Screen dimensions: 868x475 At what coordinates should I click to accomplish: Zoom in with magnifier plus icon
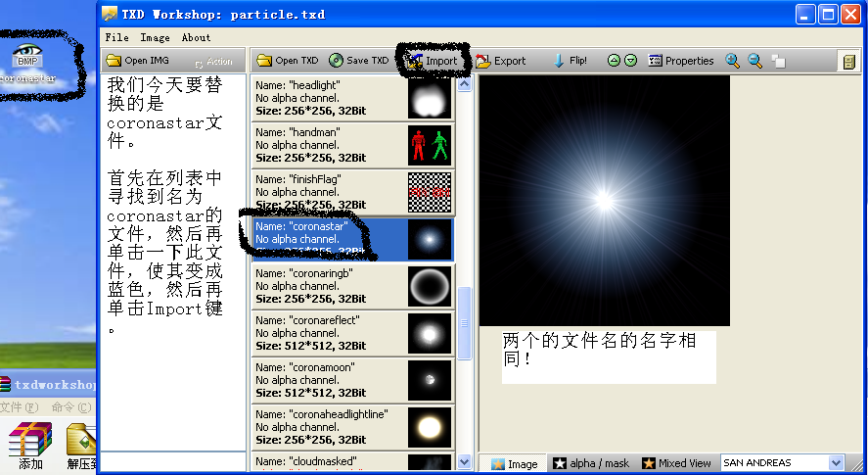(732, 61)
